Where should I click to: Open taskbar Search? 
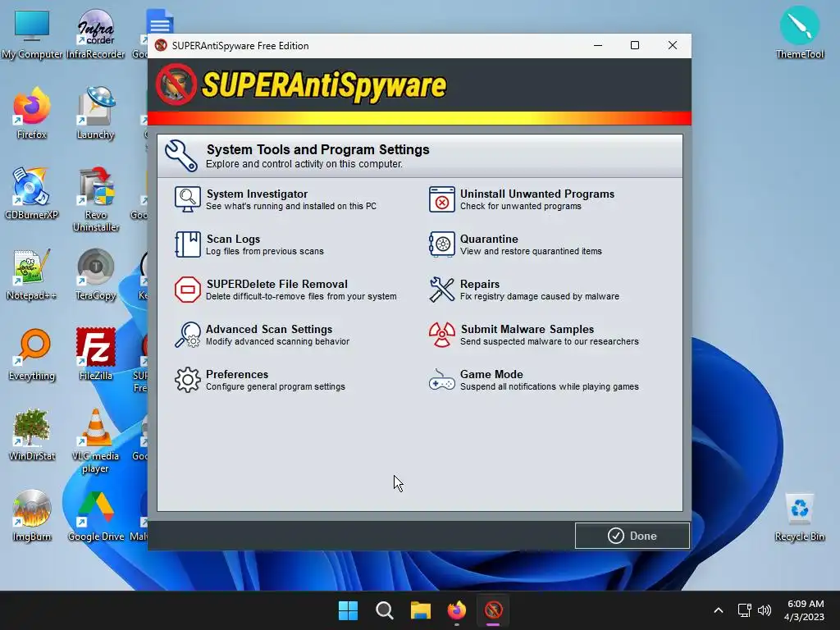[385, 610]
